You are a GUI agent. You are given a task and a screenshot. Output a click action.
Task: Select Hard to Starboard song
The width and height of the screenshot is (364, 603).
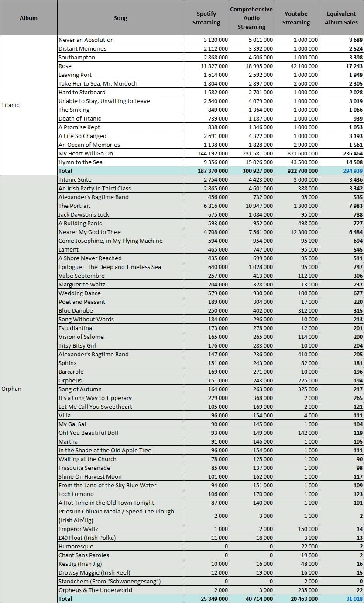(x=82, y=92)
